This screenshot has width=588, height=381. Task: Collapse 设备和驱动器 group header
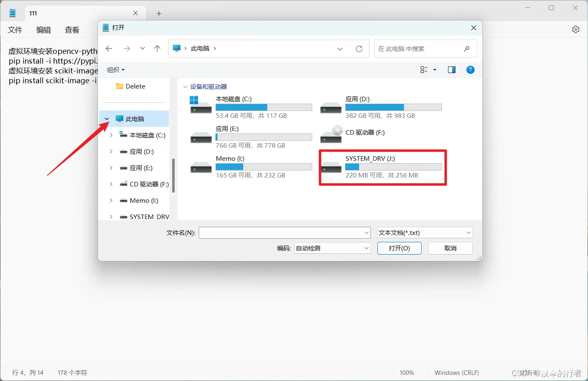(x=185, y=87)
